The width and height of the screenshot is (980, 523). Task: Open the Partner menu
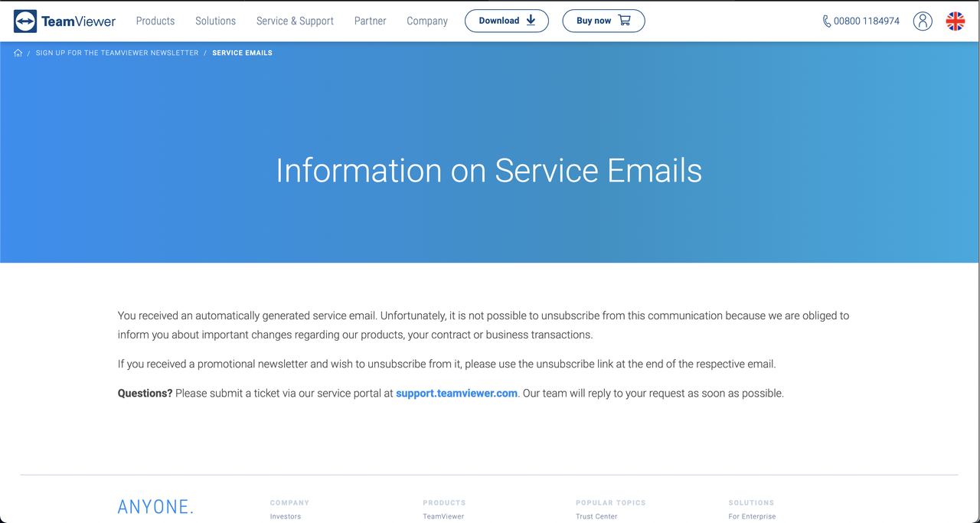(370, 21)
